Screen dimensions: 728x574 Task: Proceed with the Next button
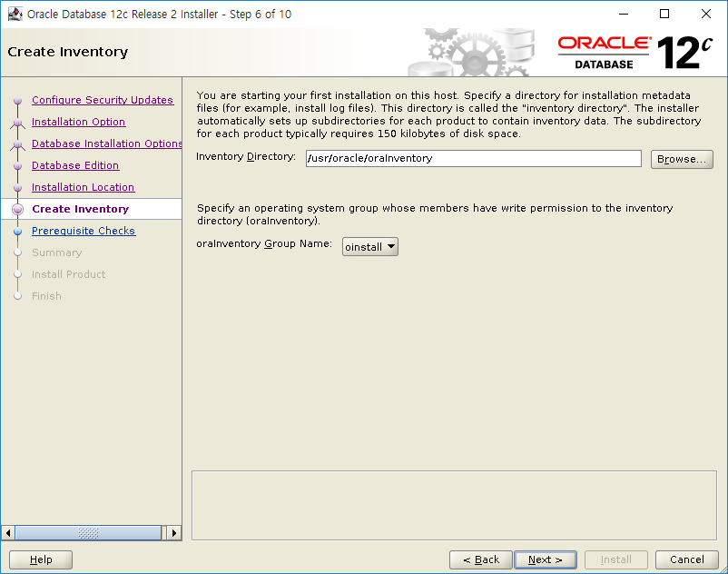546,559
